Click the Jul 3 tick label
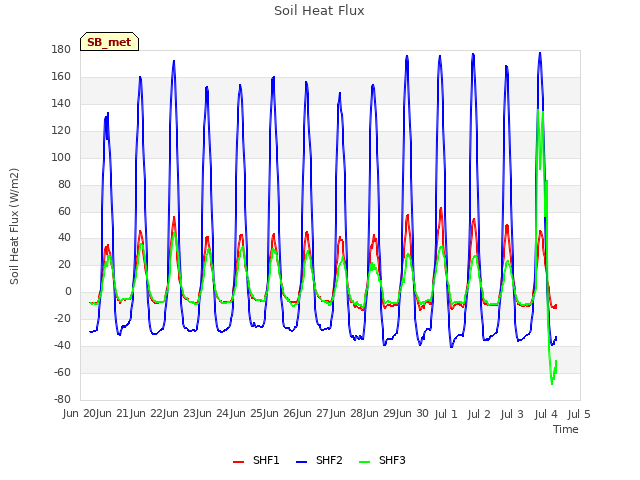Image resolution: width=640 pixels, height=480 pixels. pos(512,414)
